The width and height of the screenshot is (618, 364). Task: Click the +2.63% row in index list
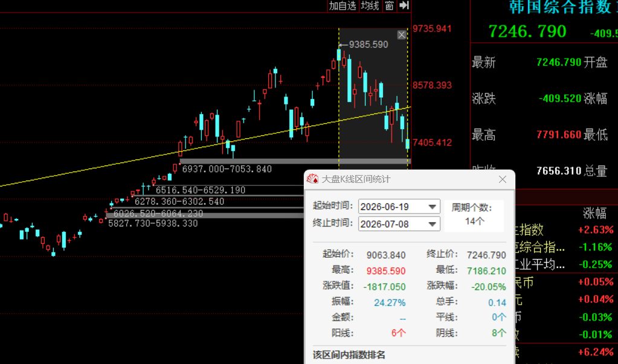click(567, 229)
